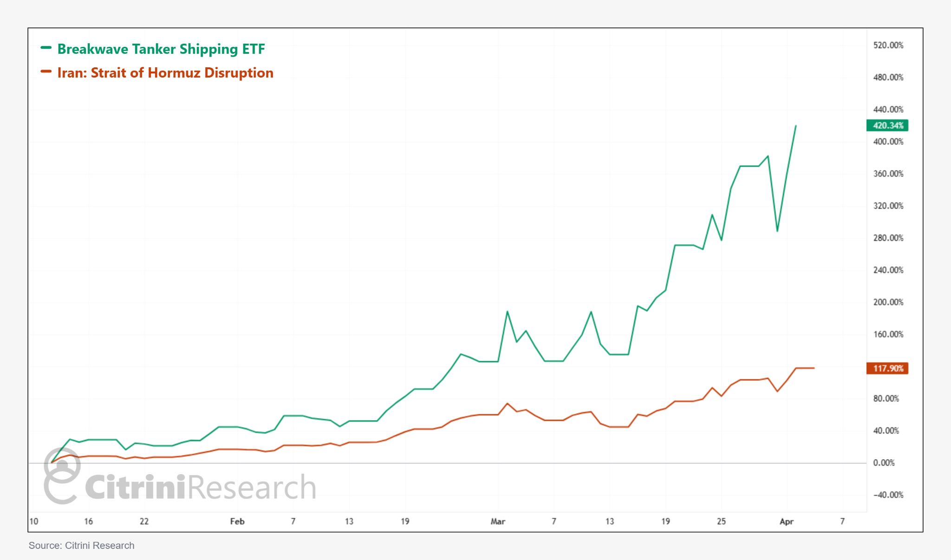Click the green 420.34% price label
The height and width of the screenshot is (560, 951).
click(x=887, y=125)
